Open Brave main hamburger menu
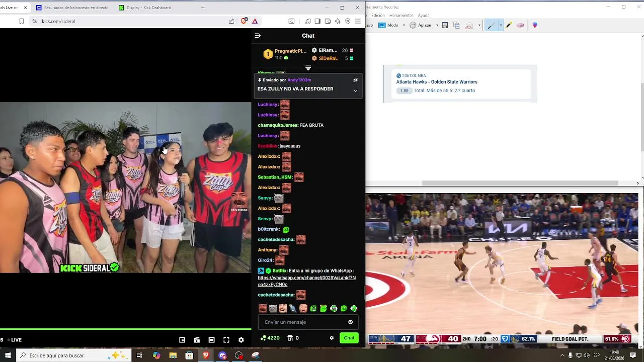 click(358, 21)
